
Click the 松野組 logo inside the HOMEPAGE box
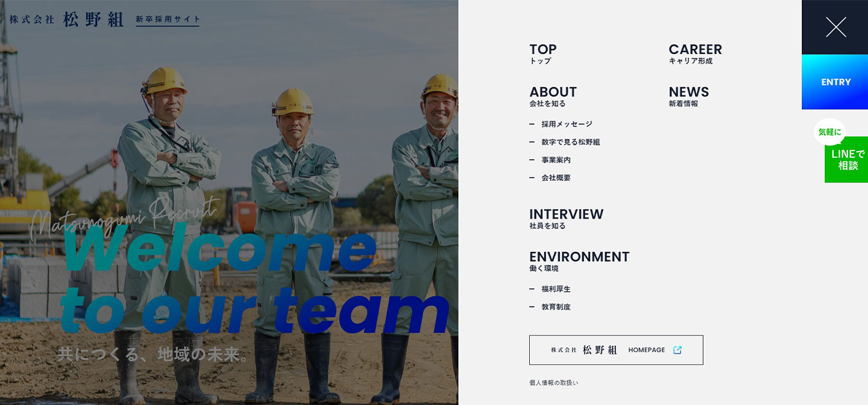click(x=584, y=350)
